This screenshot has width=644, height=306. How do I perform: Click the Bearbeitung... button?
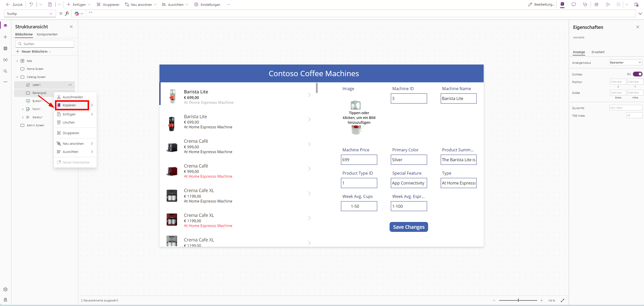pos(541,5)
